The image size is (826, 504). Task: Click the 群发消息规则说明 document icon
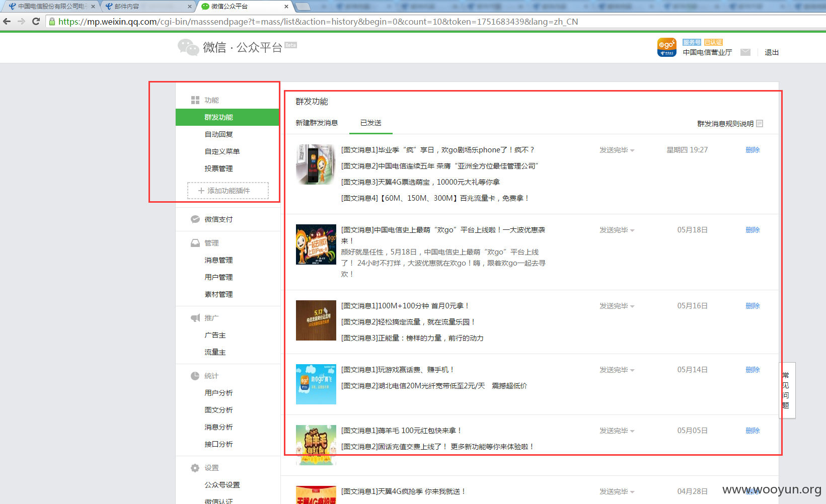[x=760, y=123]
